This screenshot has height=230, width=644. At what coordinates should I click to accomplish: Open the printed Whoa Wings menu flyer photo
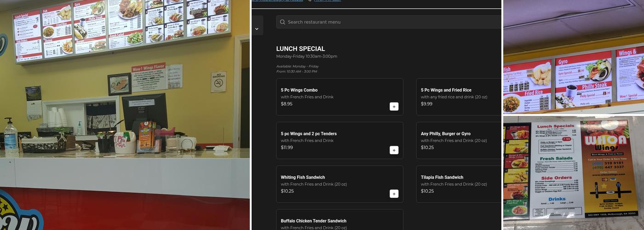[x=574, y=173]
